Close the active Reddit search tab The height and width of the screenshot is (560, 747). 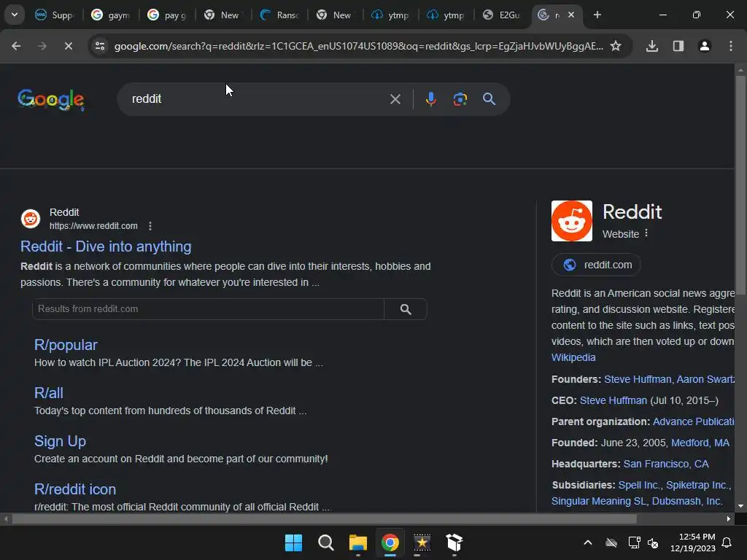pos(571,15)
